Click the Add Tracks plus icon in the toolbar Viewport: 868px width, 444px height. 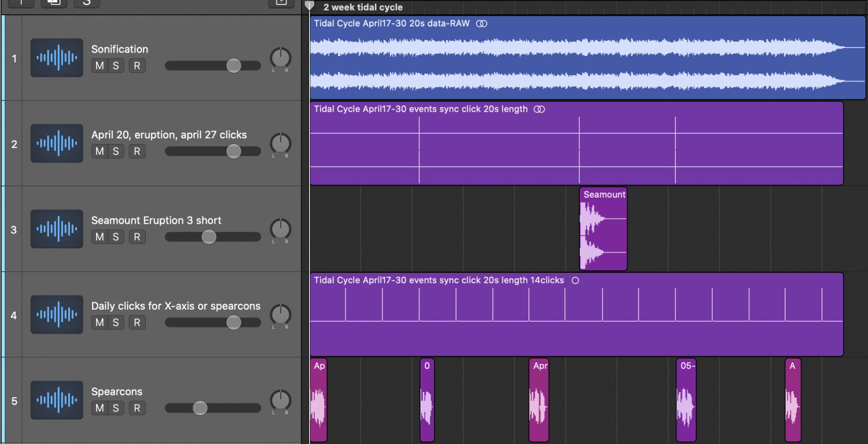tap(21, 3)
